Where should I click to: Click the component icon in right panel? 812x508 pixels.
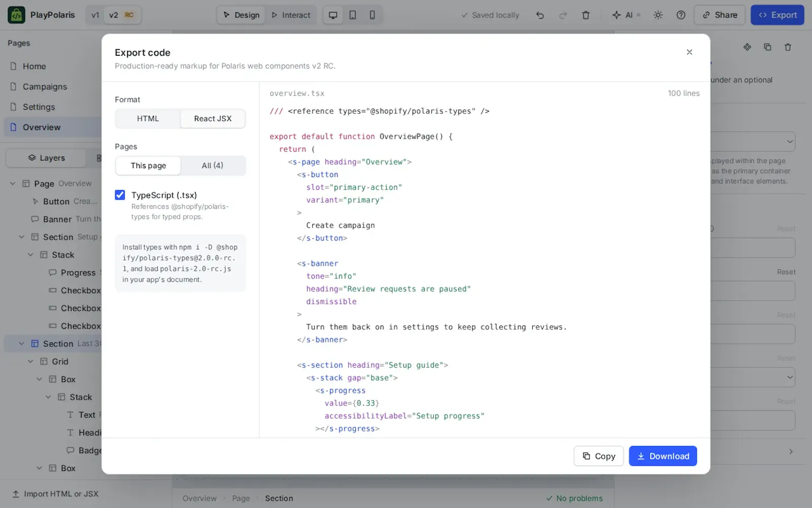[747, 47]
